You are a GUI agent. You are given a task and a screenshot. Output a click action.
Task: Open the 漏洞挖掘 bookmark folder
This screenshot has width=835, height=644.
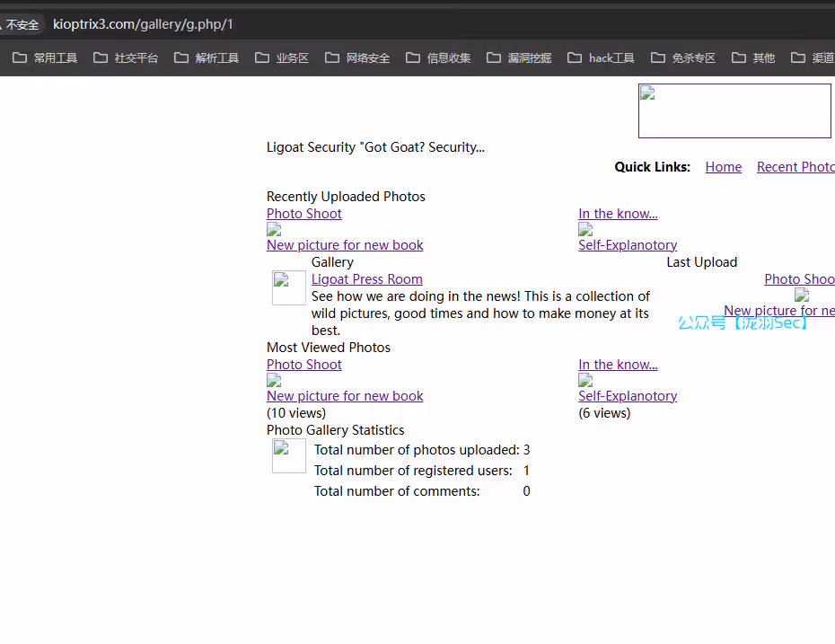(519, 58)
